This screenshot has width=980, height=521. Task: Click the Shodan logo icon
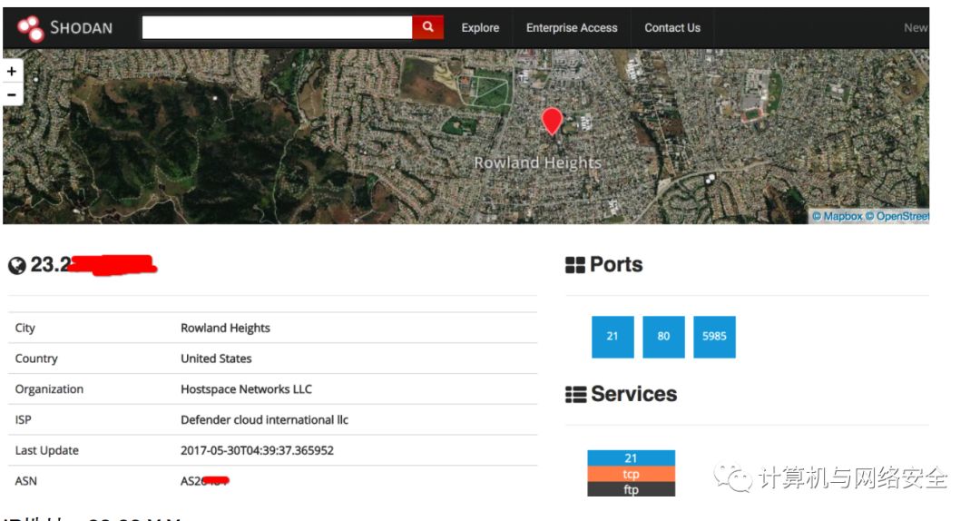[x=30, y=28]
